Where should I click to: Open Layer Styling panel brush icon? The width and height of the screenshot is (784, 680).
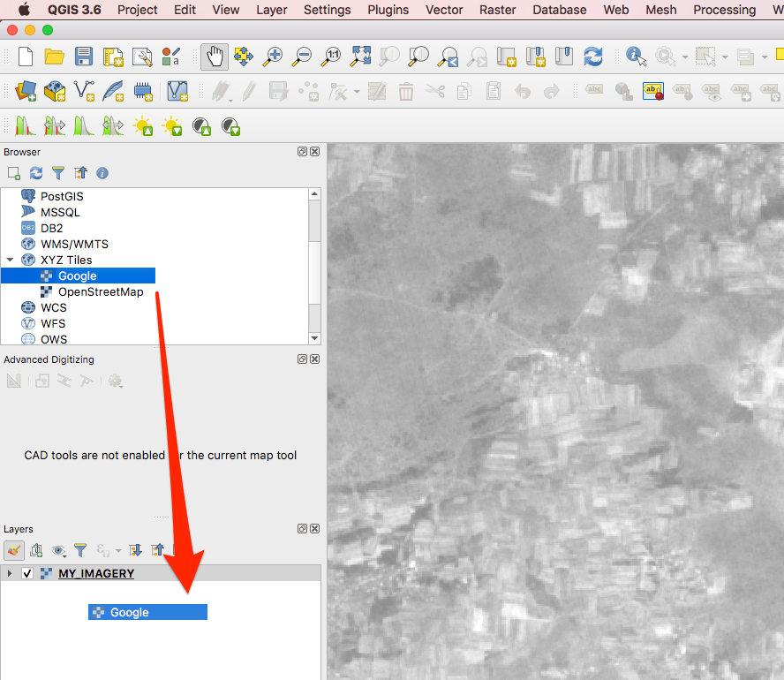tap(14, 550)
